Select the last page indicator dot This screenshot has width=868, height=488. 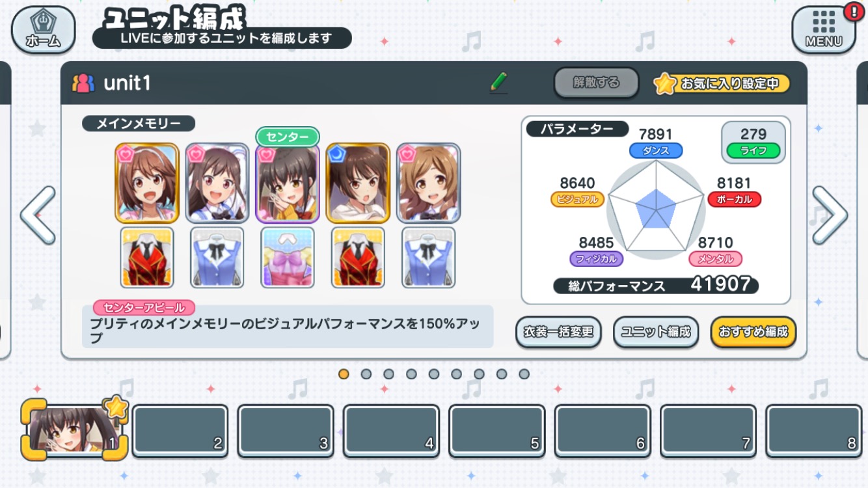tap(524, 374)
